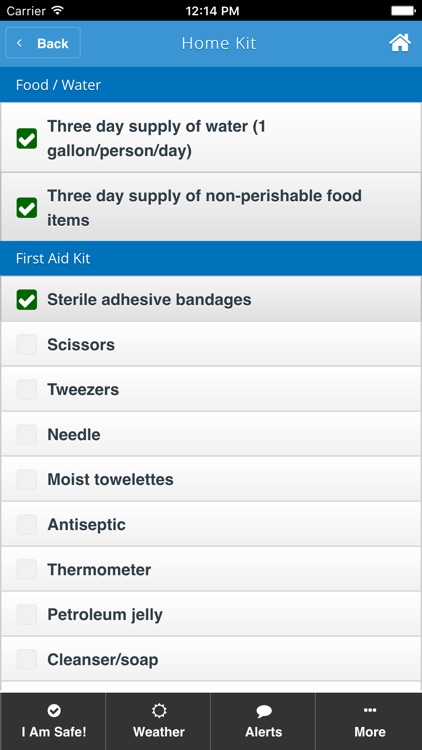Tap the Home icon in header
422x750 pixels.
pyautogui.click(x=400, y=43)
